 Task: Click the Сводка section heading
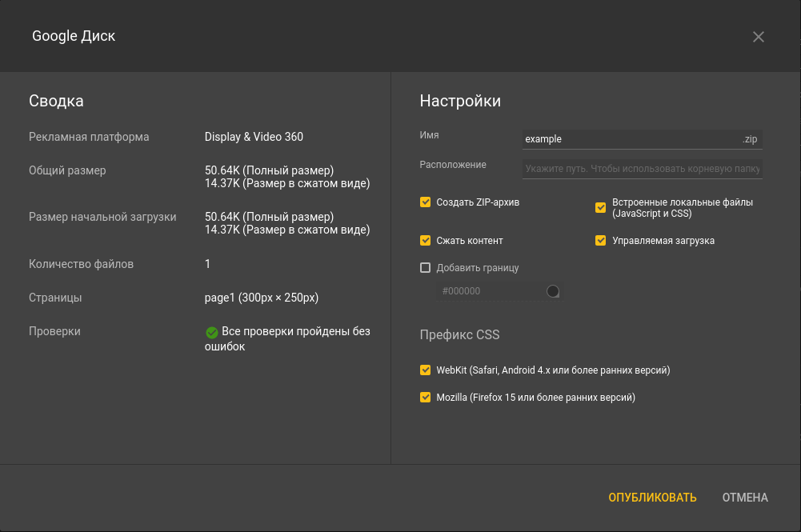coord(56,101)
